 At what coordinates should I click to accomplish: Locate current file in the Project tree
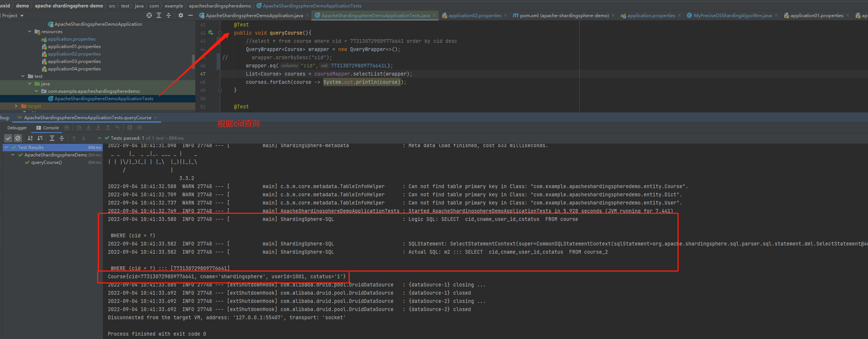click(x=149, y=15)
